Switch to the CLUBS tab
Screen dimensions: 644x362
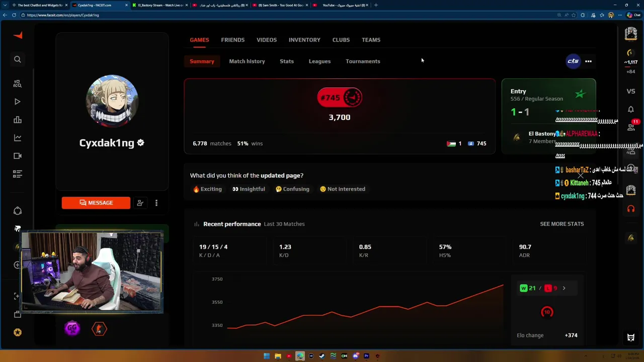point(341,40)
